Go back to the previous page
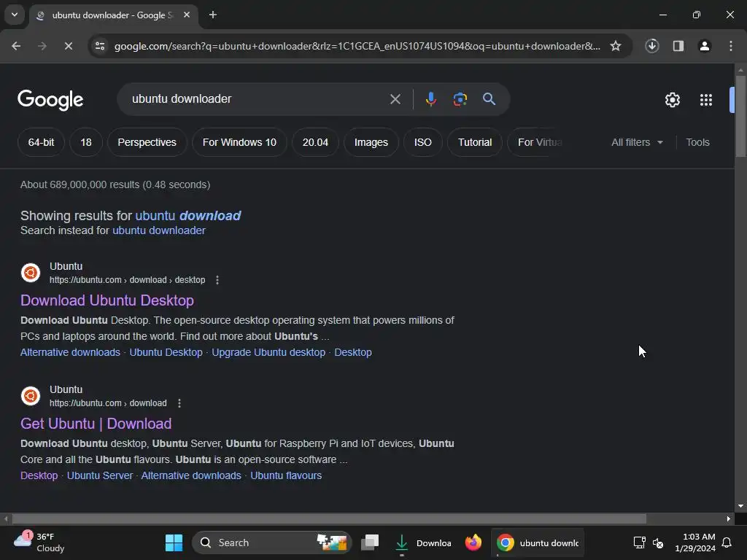 pyautogui.click(x=16, y=46)
